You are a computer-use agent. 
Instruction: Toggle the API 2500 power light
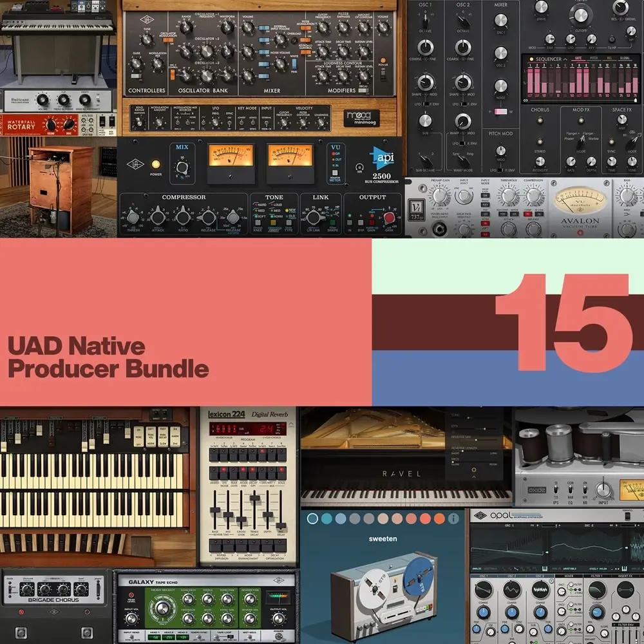156,165
